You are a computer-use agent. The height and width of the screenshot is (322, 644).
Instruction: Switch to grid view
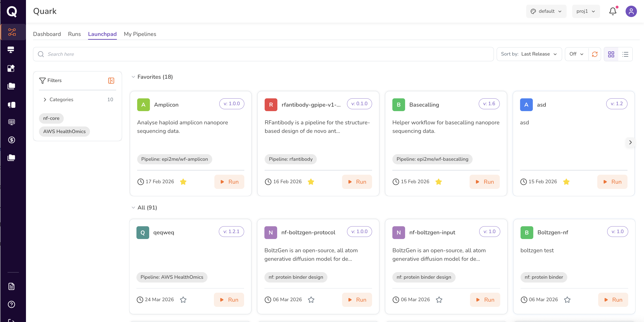[x=611, y=54]
